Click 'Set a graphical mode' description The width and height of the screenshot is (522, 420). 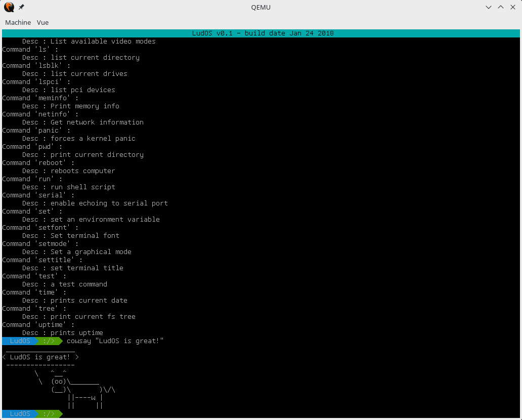click(x=91, y=252)
